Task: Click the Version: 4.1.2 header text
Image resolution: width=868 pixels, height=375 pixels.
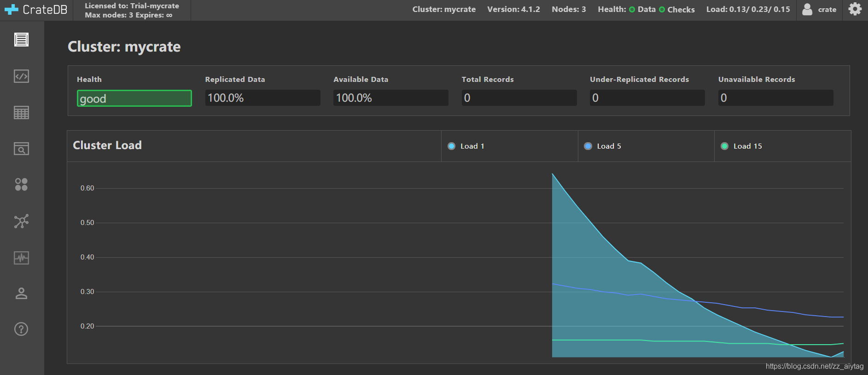Action: 513,10
